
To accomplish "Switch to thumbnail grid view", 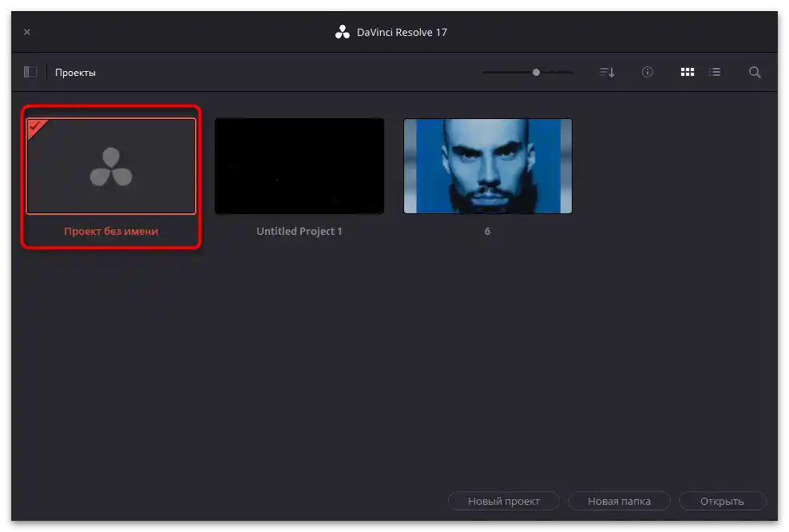I will (x=688, y=72).
